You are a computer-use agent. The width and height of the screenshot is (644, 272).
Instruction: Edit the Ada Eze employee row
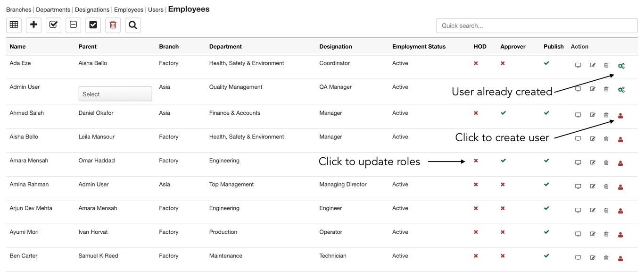(x=593, y=65)
